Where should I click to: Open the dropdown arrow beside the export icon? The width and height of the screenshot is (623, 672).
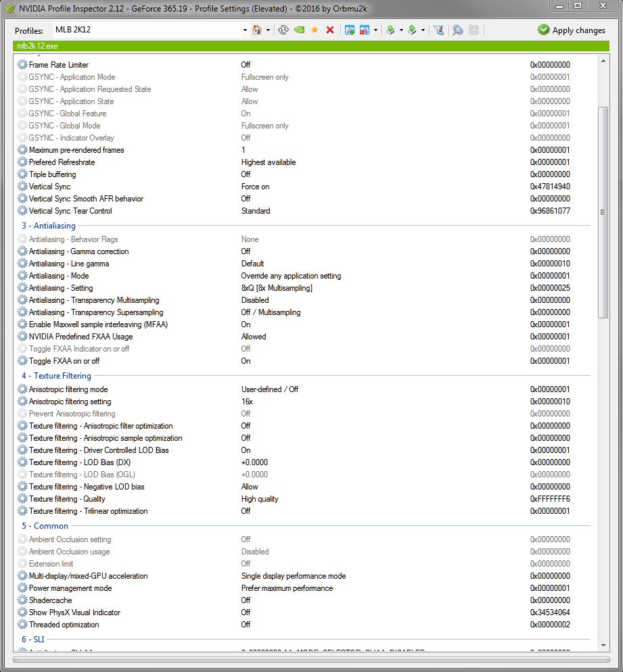[401, 30]
